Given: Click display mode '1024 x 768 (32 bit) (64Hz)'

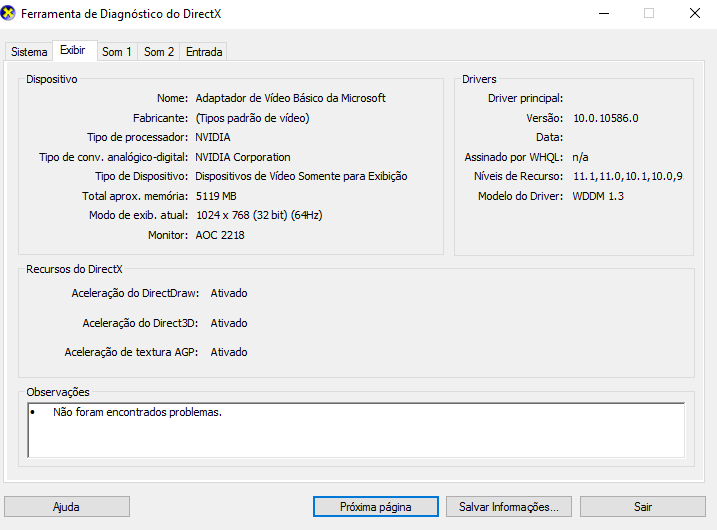Looking at the screenshot, I should (259, 215).
